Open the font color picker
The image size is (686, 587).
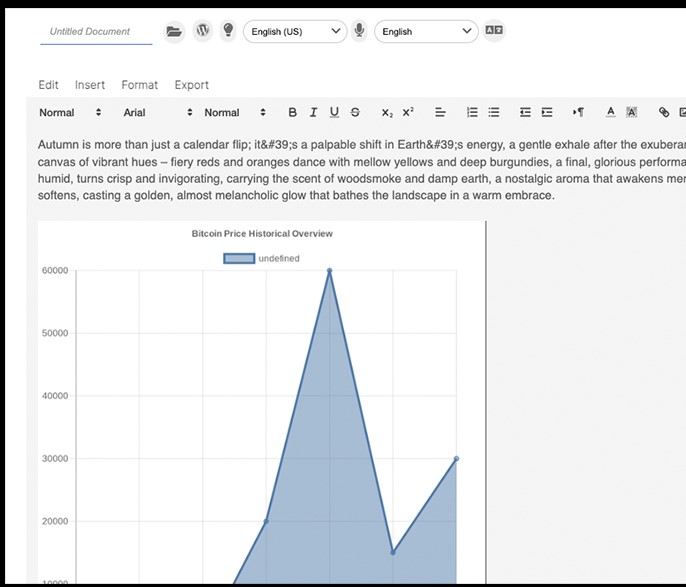coord(611,112)
